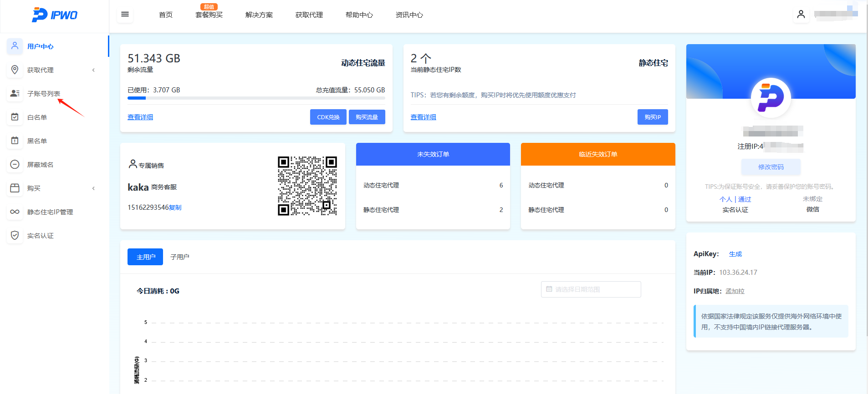Click the static residential IP management icon
This screenshot has width=868, height=394.
(15, 212)
